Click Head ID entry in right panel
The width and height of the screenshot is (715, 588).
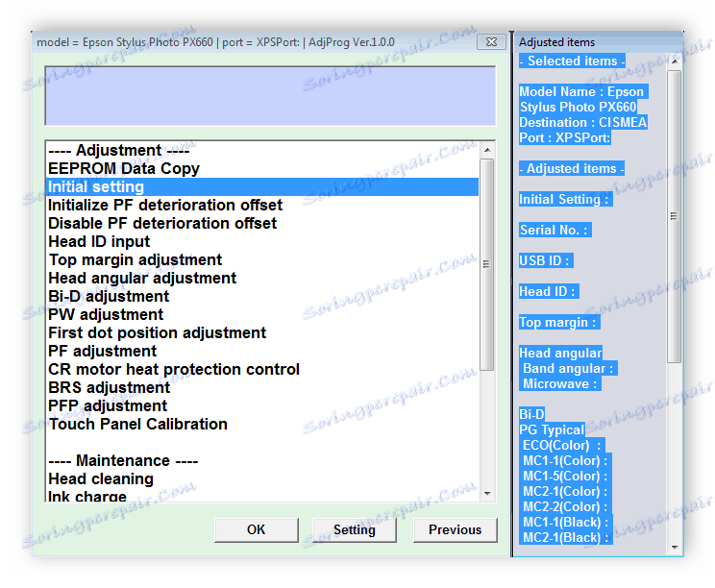(549, 291)
